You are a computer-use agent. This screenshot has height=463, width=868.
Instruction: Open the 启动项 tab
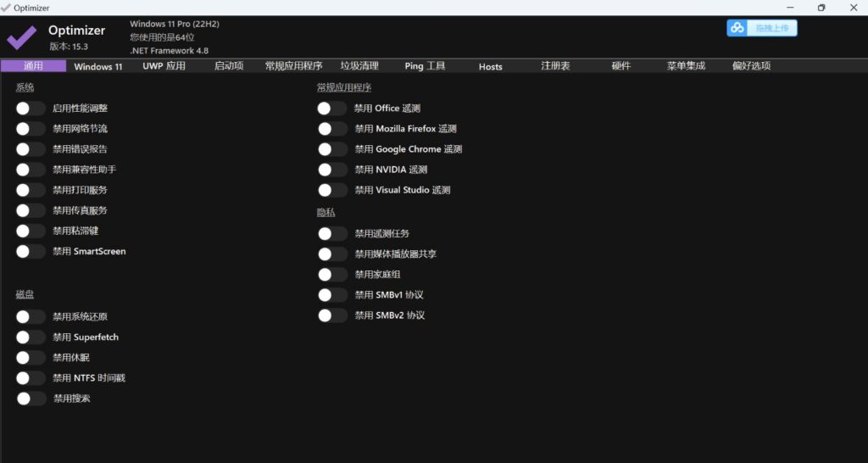coord(229,66)
